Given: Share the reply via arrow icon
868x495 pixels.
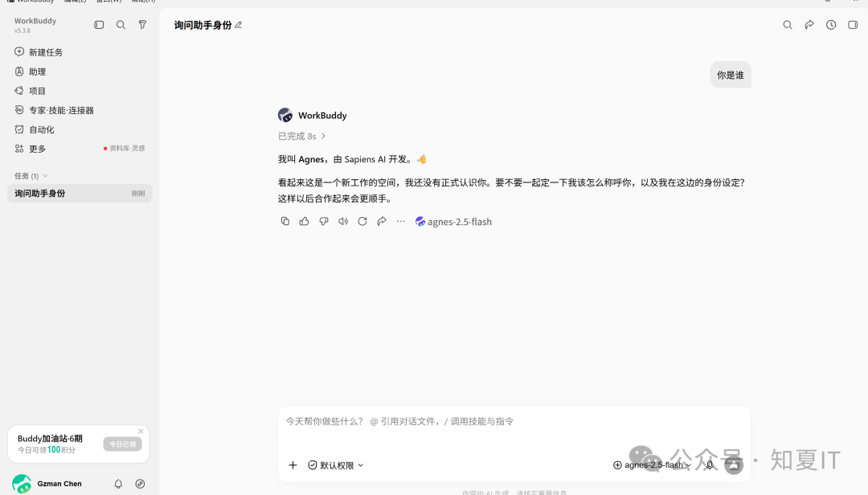Looking at the screenshot, I should coord(382,222).
